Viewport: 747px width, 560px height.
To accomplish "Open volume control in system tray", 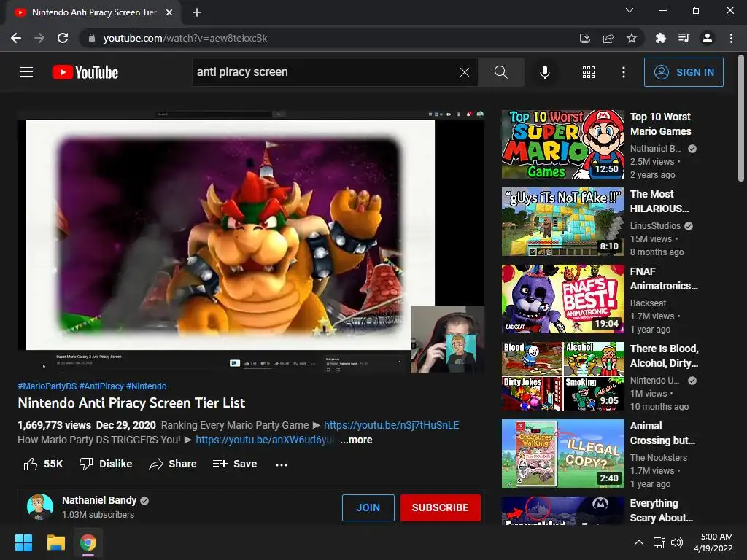I will tap(676, 542).
